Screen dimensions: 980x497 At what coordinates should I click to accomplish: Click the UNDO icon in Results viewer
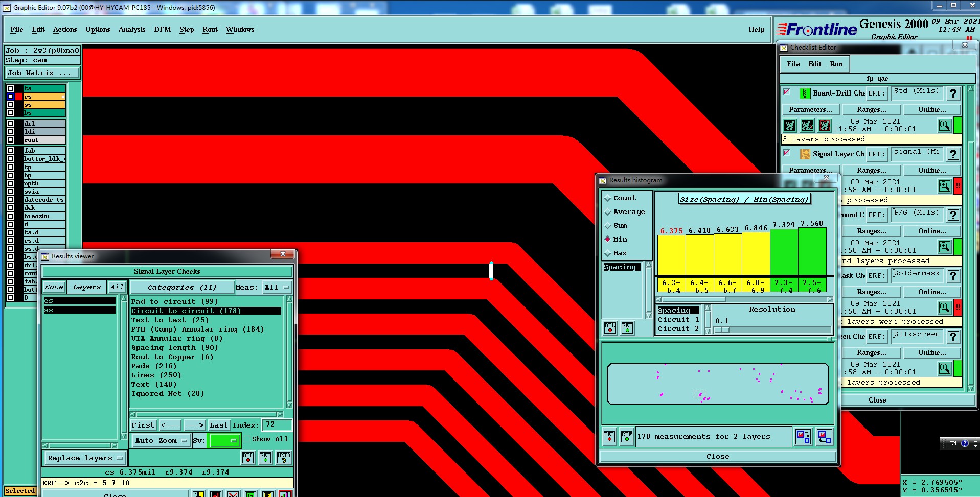tap(284, 457)
